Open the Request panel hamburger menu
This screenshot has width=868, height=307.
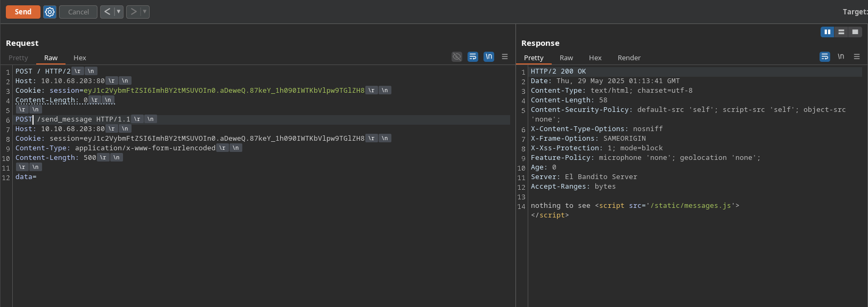(505, 56)
